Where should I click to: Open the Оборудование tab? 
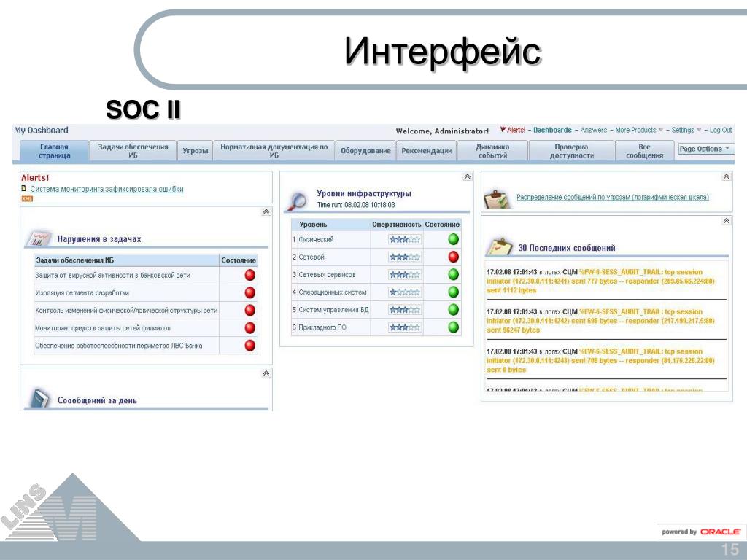point(365,151)
